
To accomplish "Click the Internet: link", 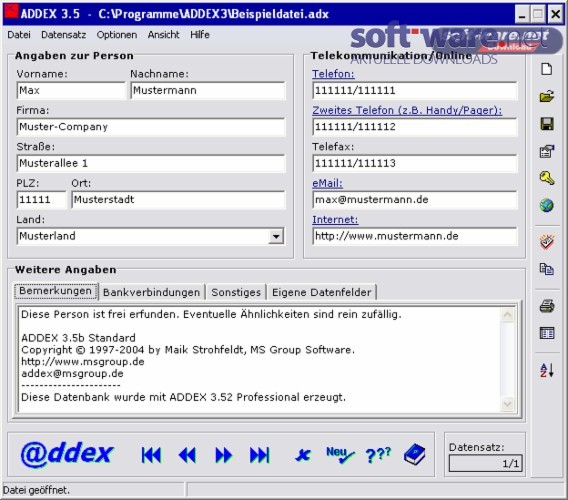I will (335, 220).
